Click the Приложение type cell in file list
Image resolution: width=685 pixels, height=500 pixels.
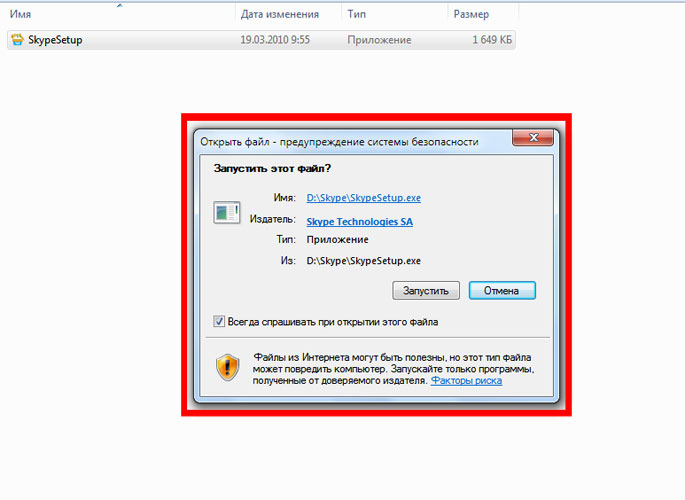tap(379, 40)
